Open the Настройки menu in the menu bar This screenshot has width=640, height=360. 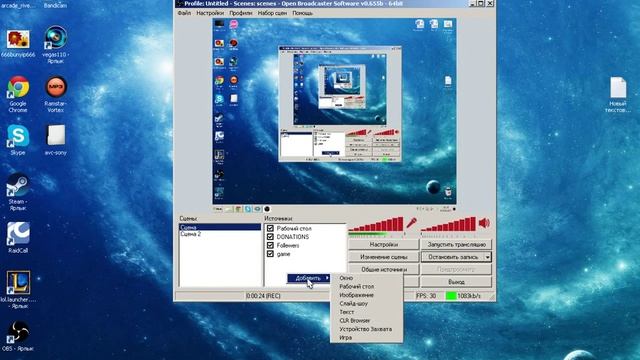[210, 13]
